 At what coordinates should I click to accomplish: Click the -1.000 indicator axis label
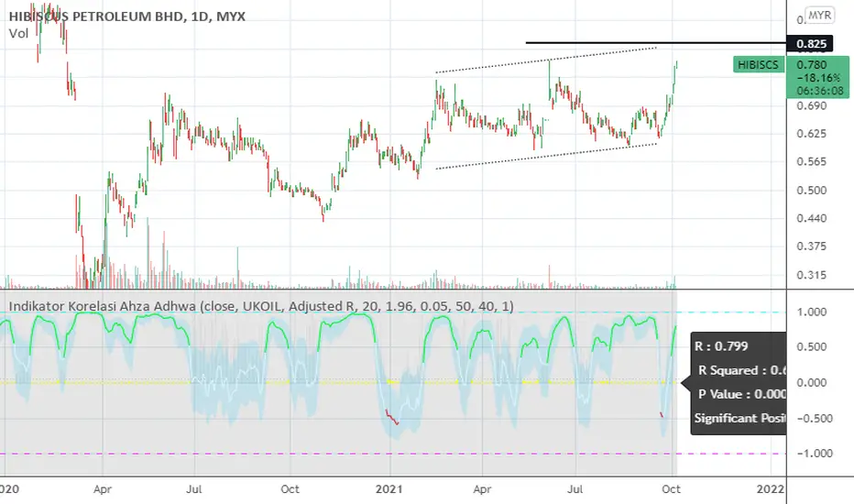pyautogui.click(x=813, y=454)
